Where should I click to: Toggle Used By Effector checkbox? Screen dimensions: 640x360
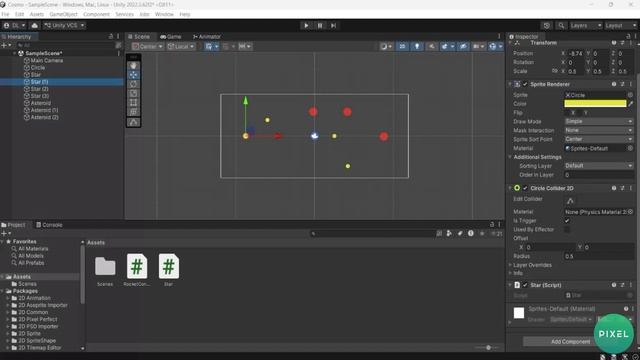point(567,230)
